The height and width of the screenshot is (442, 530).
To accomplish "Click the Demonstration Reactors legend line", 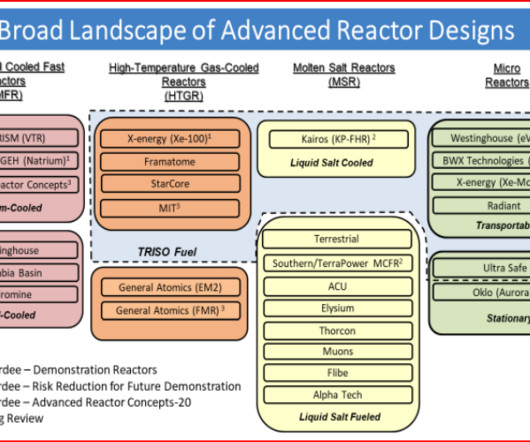I will pos(78,370).
